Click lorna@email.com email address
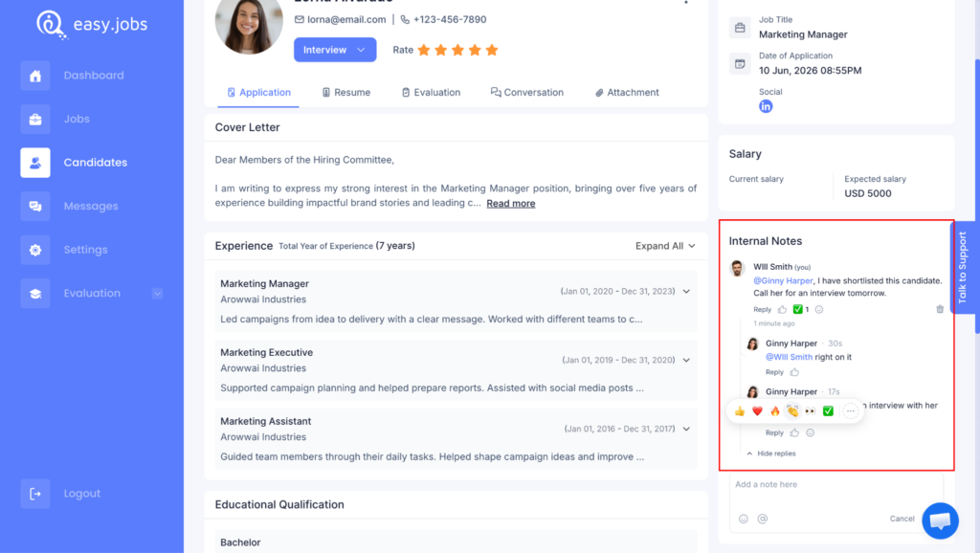 pyautogui.click(x=346, y=19)
